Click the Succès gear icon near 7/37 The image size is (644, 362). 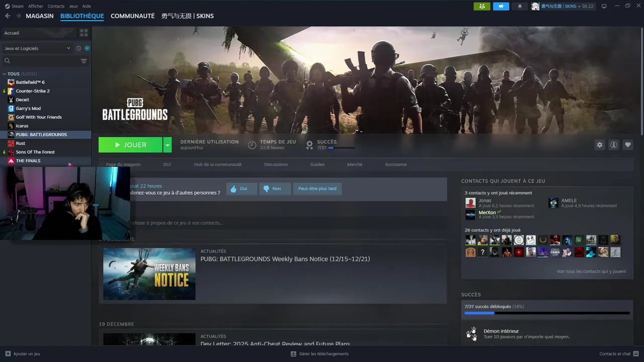[309, 145]
